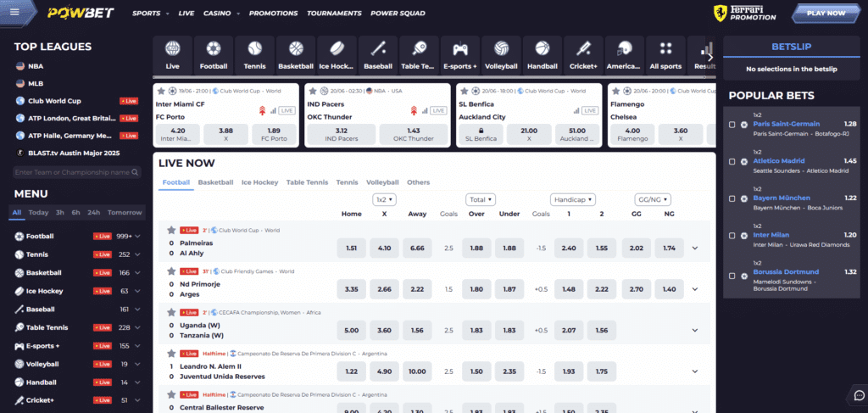This screenshot has width=868, height=413.
Task: Open the Ferrari Promotion banner
Action: (745, 14)
